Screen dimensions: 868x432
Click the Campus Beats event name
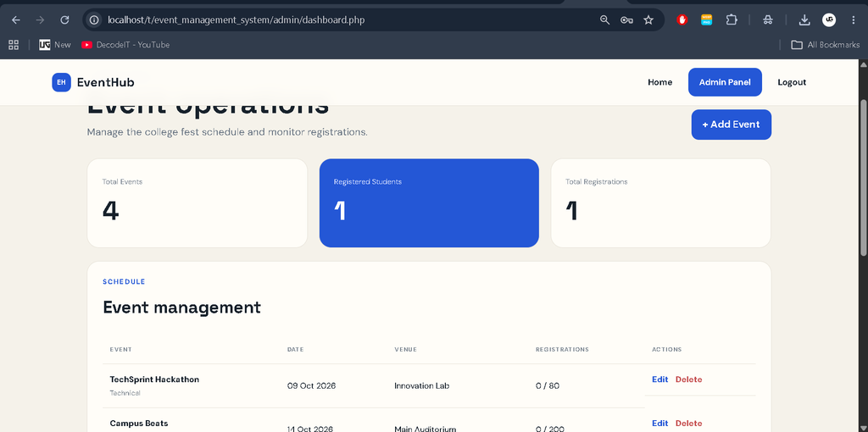tap(139, 424)
